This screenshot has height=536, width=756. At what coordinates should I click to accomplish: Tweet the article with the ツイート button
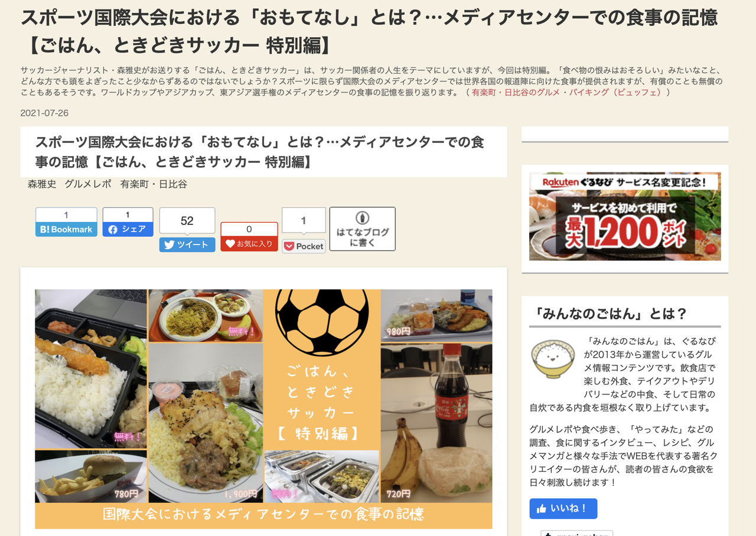(x=187, y=244)
